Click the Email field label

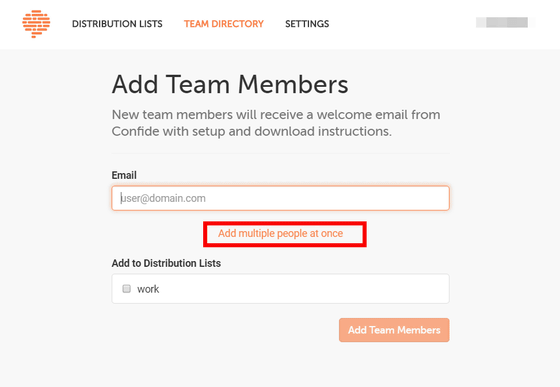click(124, 175)
